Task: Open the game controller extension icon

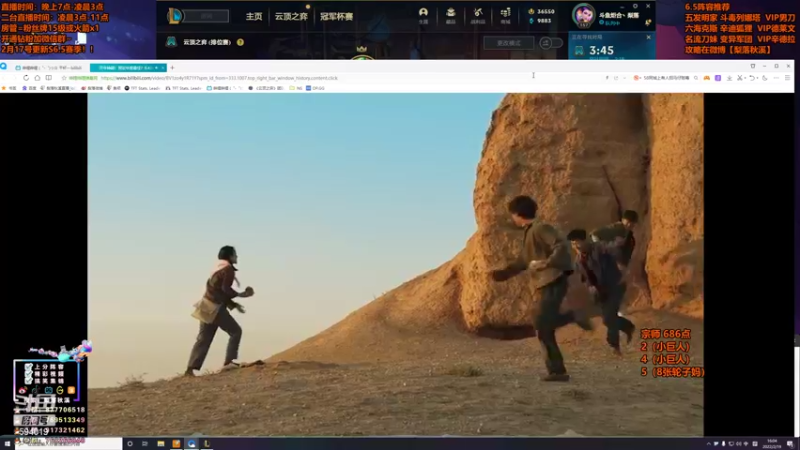Action: [x=707, y=78]
